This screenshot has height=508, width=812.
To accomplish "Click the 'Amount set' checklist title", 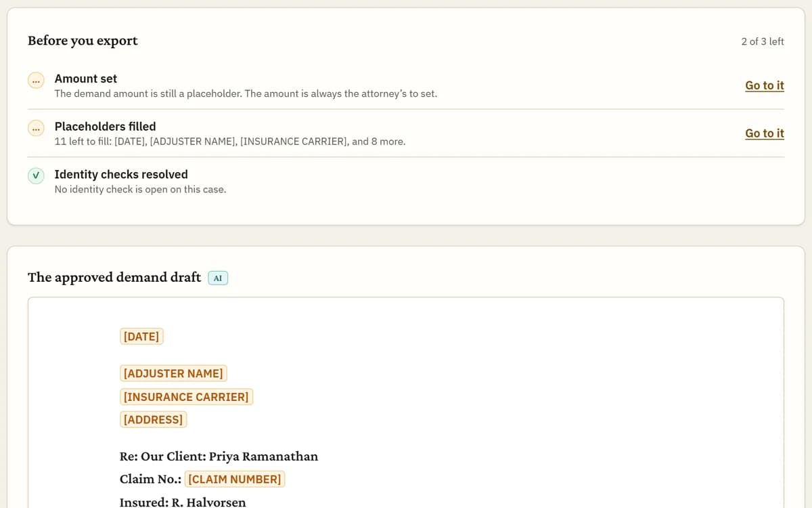I will [x=86, y=79].
